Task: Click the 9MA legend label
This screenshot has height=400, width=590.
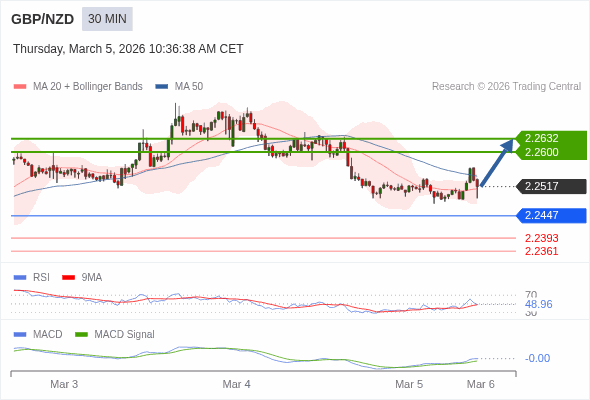Action: [92, 278]
